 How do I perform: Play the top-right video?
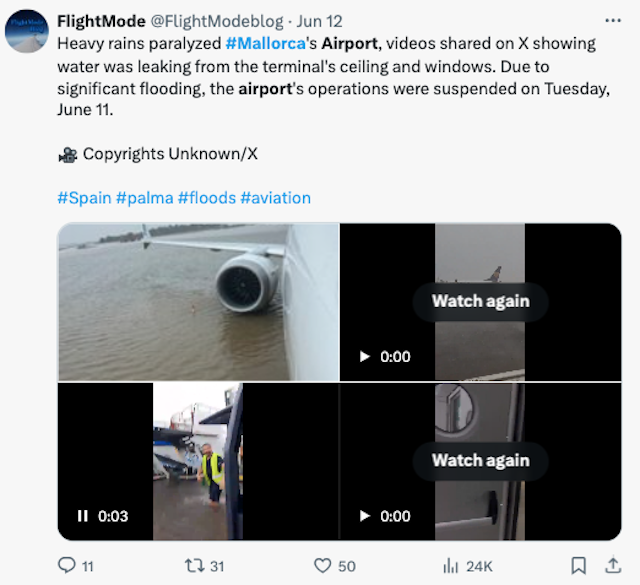coord(365,356)
